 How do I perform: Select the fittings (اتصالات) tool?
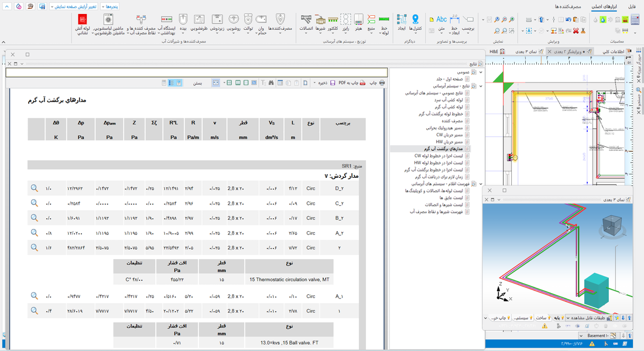306,24
